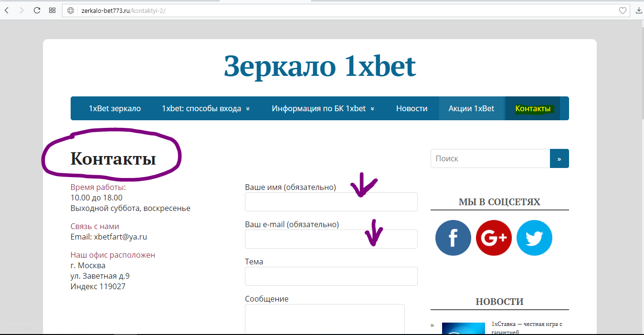Screen dimensions: 644x335
Task: Select the highlighted 'Контакты' menu item
Action: pos(533,109)
